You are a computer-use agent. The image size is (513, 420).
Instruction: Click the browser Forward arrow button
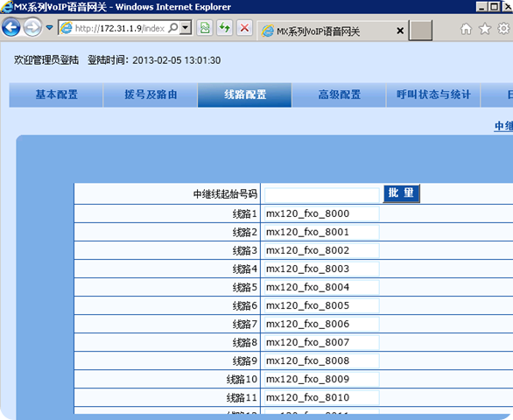click(x=32, y=27)
